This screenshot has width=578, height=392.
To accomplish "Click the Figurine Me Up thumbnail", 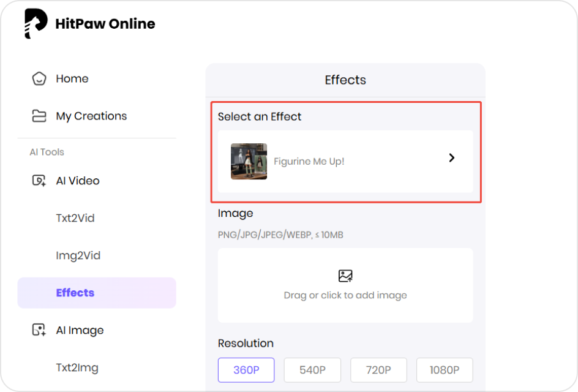I will click(x=249, y=161).
